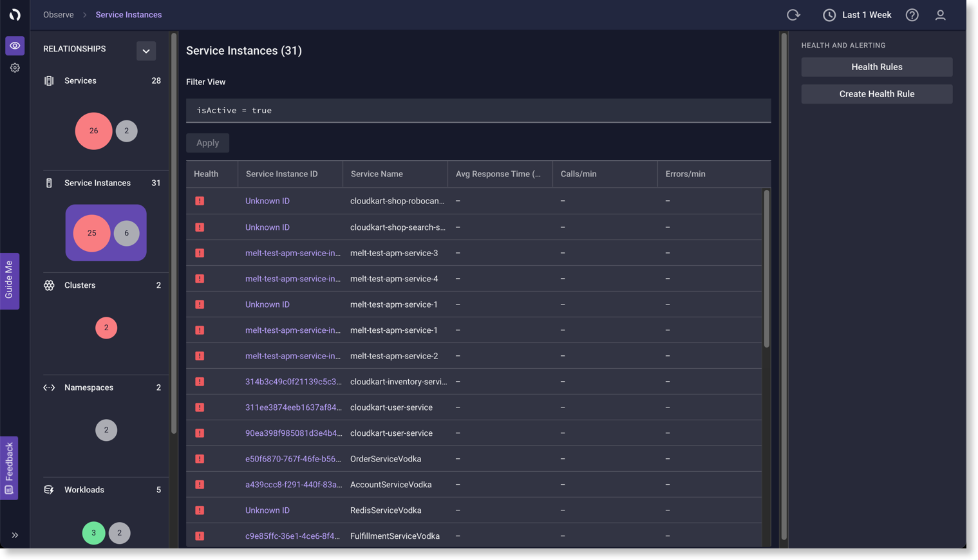This screenshot has width=978, height=560.
Task: Click the Clusters icon
Action: (x=49, y=285)
